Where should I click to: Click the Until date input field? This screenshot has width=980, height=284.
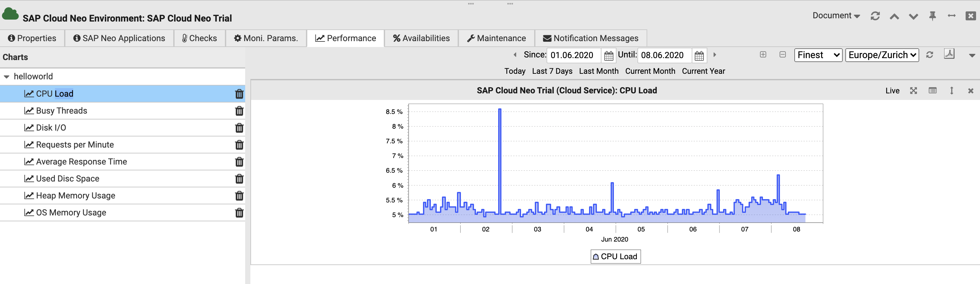664,55
